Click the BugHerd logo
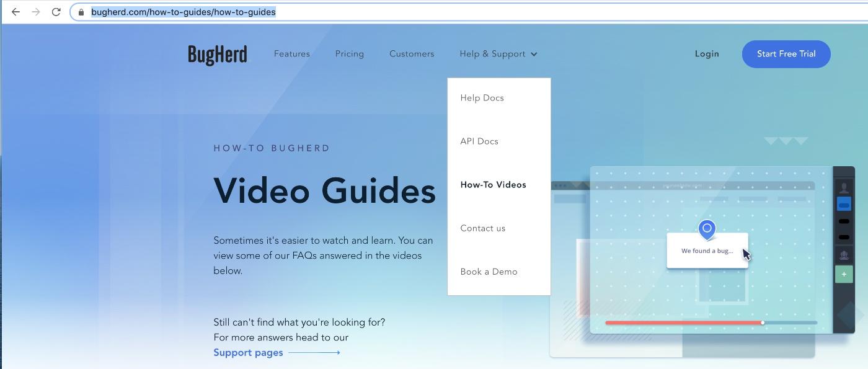 [x=218, y=55]
